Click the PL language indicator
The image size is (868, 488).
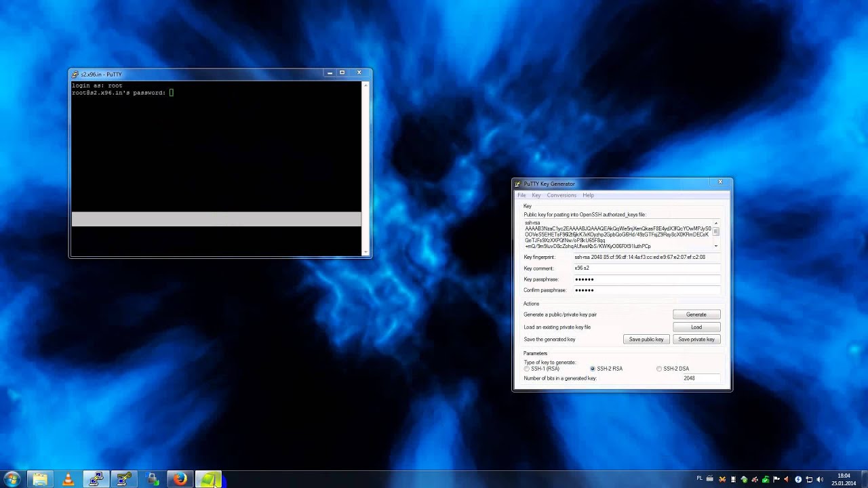700,479
